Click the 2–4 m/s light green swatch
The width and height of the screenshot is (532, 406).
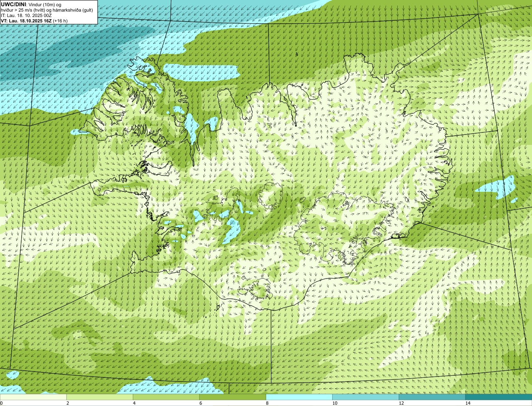pos(100,397)
